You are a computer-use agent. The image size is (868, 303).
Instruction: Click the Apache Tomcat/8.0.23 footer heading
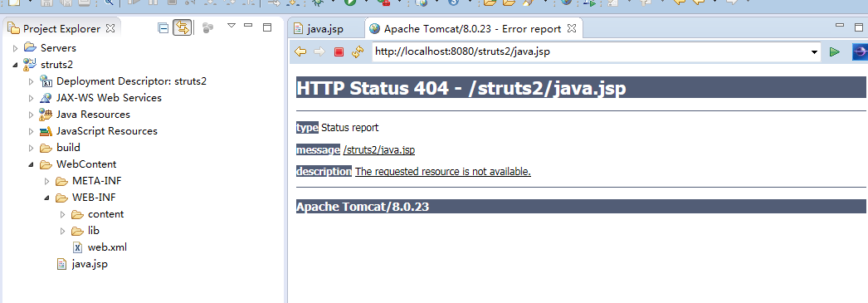click(363, 208)
